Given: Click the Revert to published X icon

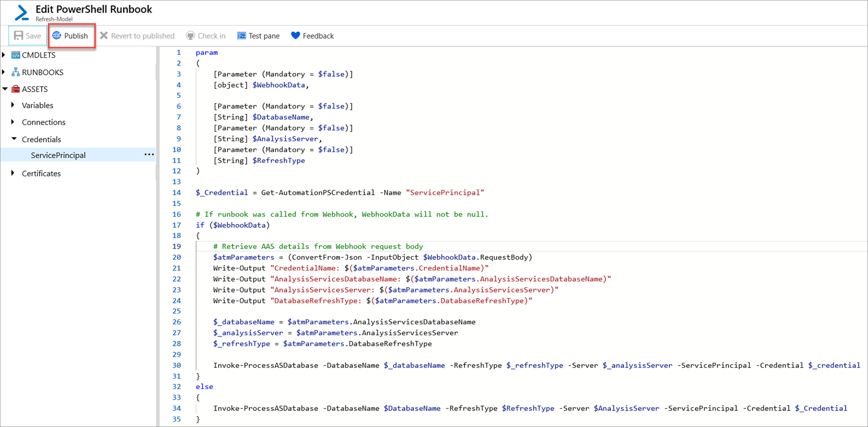Looking at the screenshot, I should [x=104, y=36].
